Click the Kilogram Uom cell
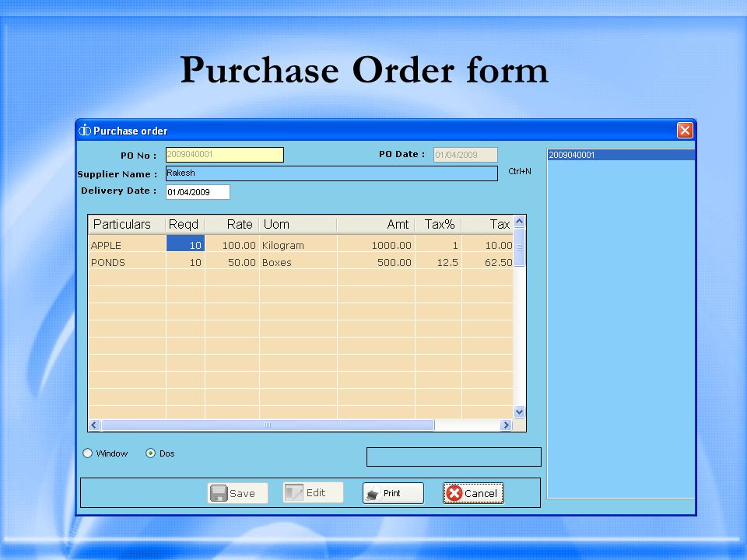 298,245
